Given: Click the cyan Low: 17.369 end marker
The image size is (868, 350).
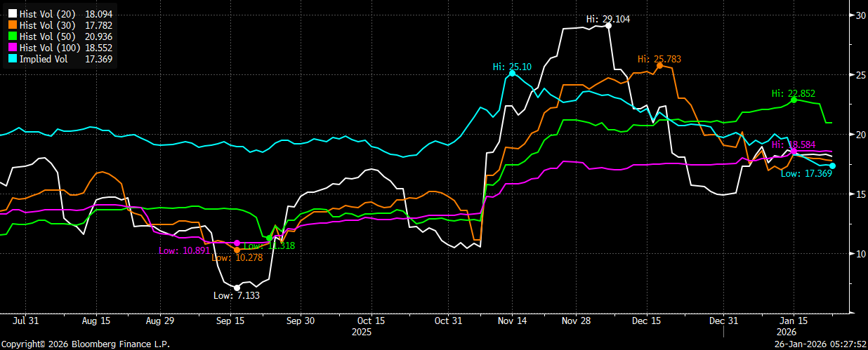Looking at the screenshot, I should coord(832,166).
